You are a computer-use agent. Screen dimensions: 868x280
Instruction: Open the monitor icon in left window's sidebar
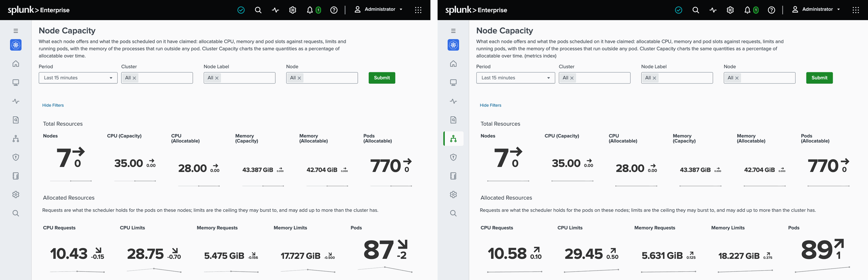tap(16, 83)
